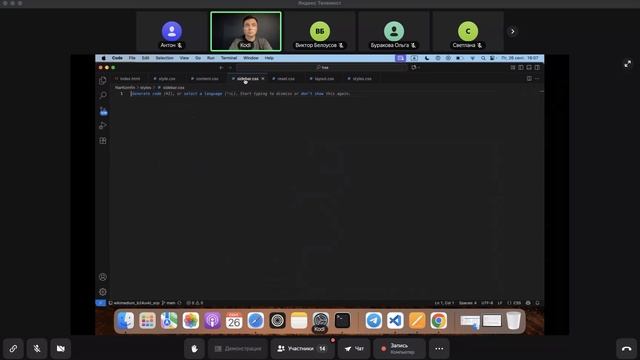
Task: Select Антон participant tile
Action: (171, 31)
